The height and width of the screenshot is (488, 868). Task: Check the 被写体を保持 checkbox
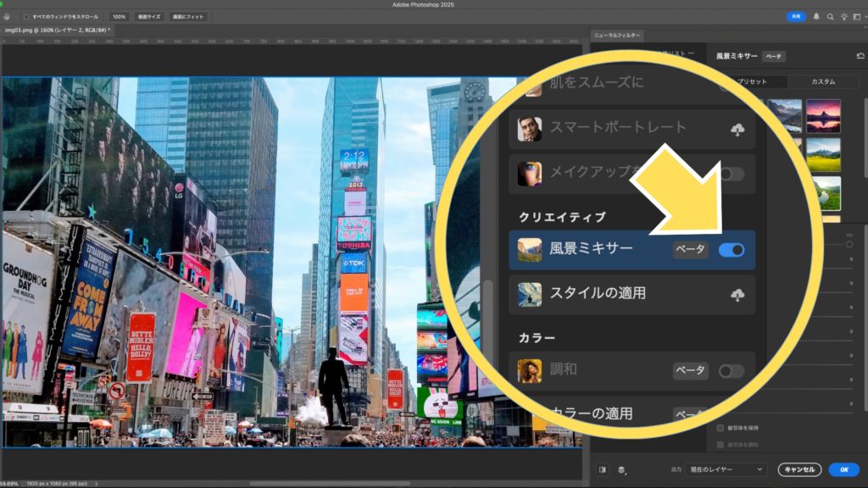click(721, 428)
